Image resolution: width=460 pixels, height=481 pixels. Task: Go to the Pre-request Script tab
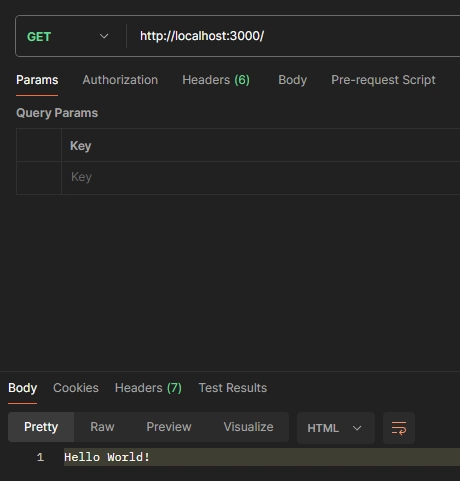[x=383, y=80]
